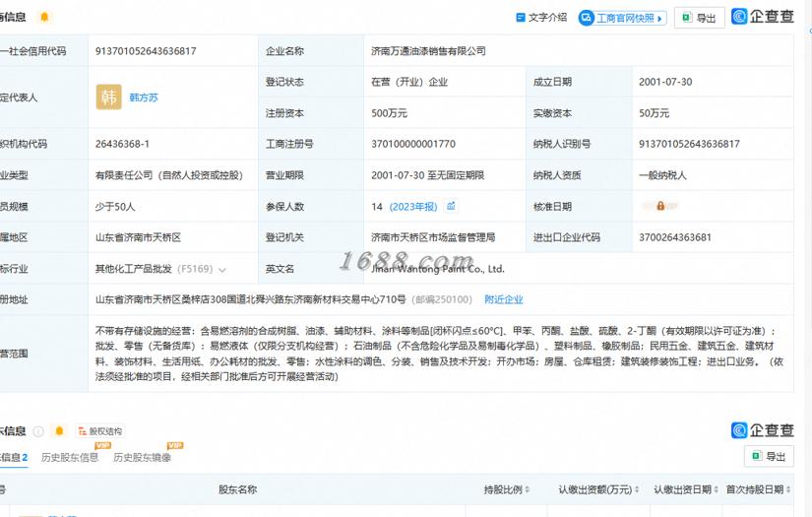Click the lock icon for 核准日期
812x517 pixels.
[660, 206]
